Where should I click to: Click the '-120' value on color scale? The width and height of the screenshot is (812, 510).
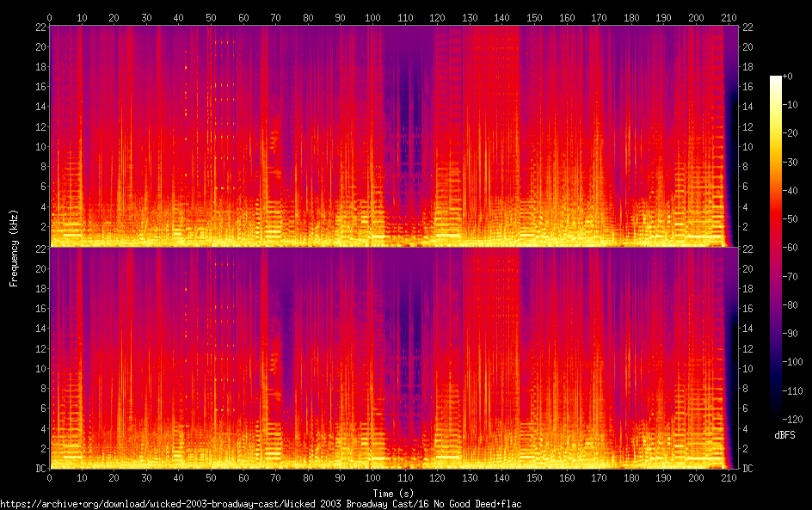coord(793,419)
